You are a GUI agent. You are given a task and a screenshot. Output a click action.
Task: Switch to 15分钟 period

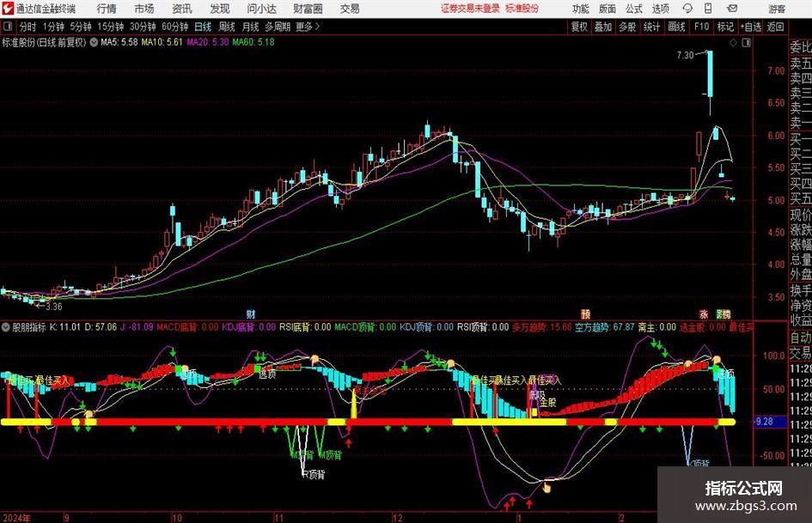point(110,27)
